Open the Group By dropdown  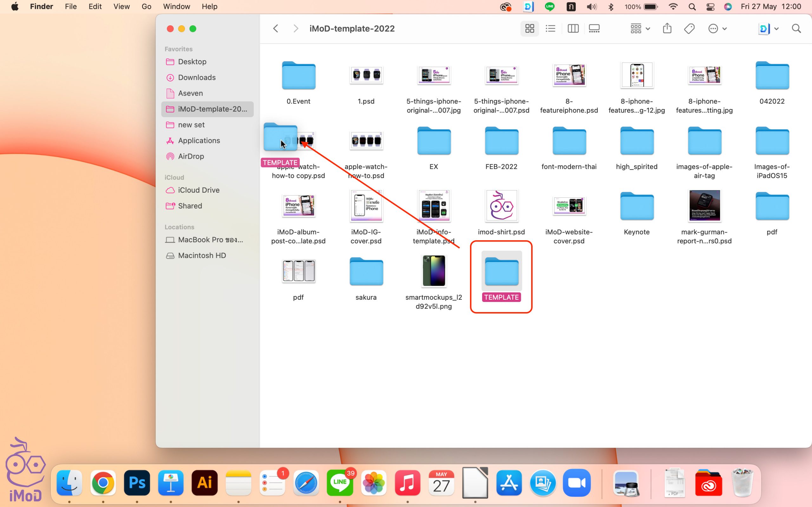coord(640,29)
